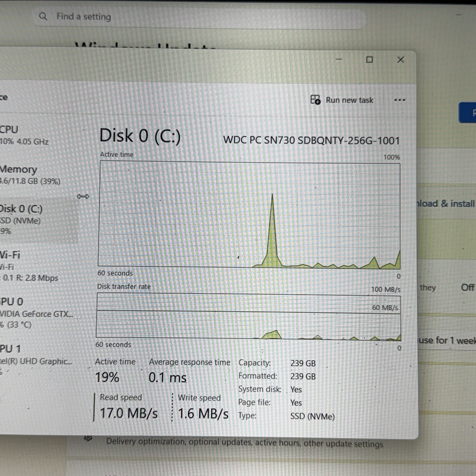The width and height of the screenshot is (476, 476).
Task: Click the Disk transfer rate graph
Action: pos(248,317)
